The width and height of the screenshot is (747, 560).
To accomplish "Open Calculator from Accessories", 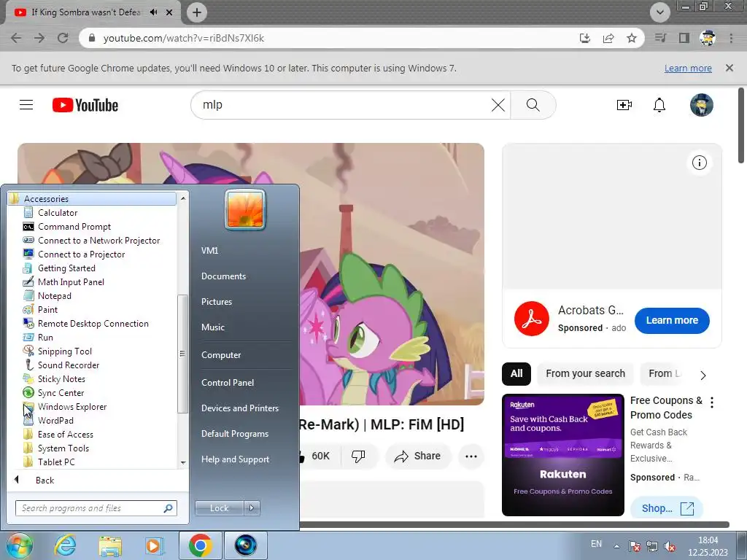I will click(57, 213).
